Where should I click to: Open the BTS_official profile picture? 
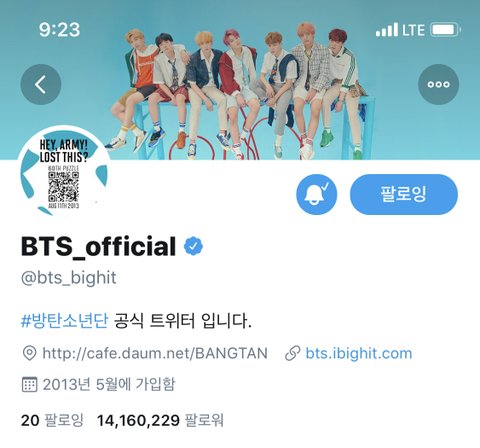(x=63, y=172)
